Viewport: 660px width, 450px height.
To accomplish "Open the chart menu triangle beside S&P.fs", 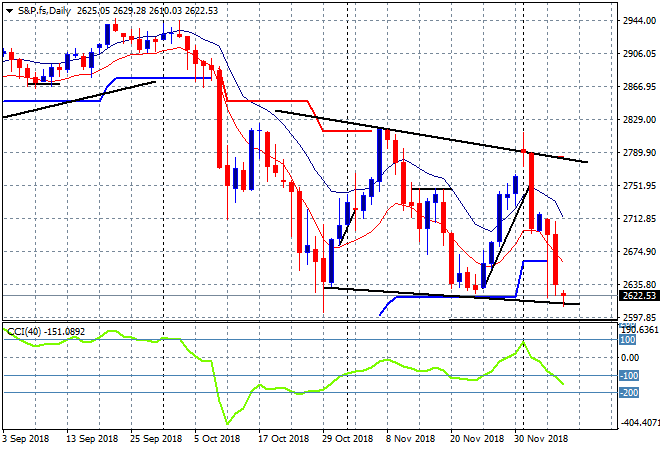I will [x=9, y=11].
